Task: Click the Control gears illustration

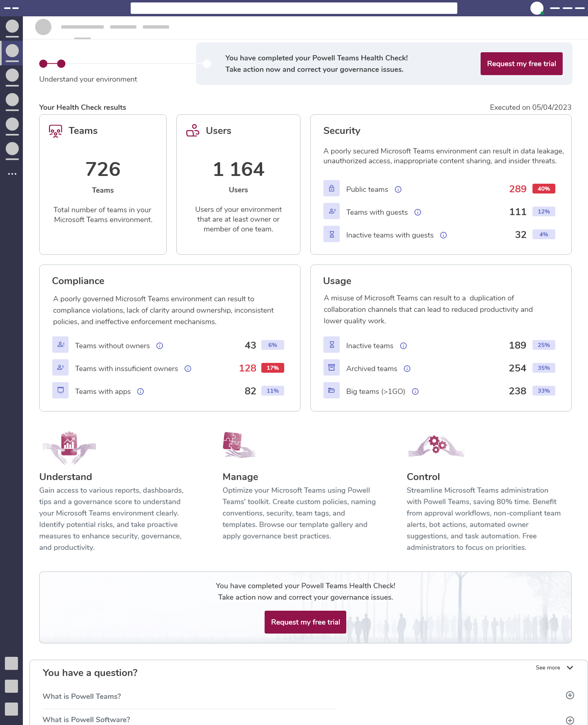Action: pyautogui.click(x=436, y=446)
